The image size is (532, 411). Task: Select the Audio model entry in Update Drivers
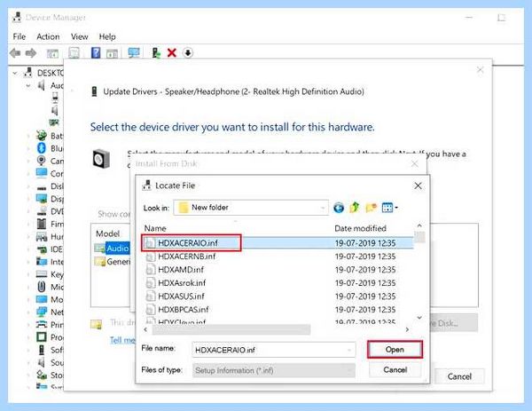click(x=112, y=249)
